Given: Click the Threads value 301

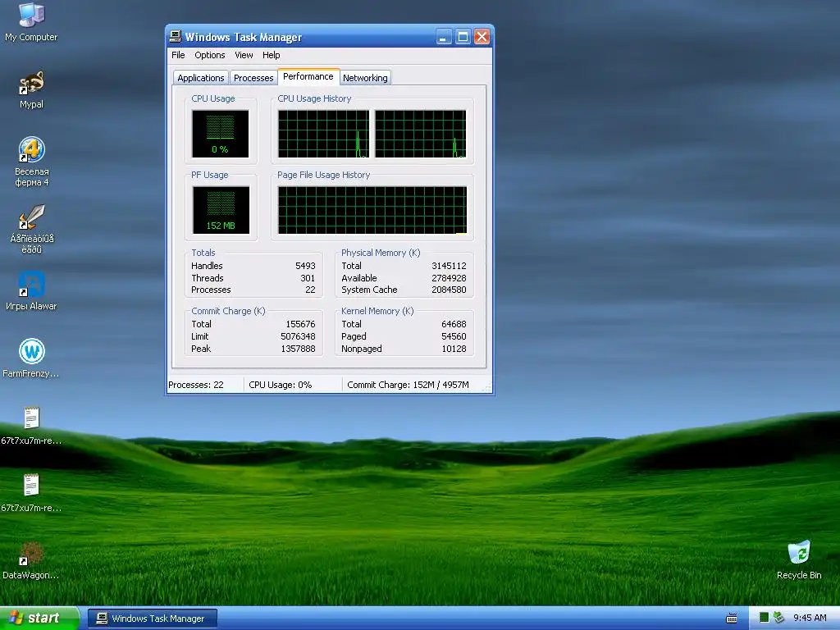Looking at the screenshot, I should click(x=308, y=278).
